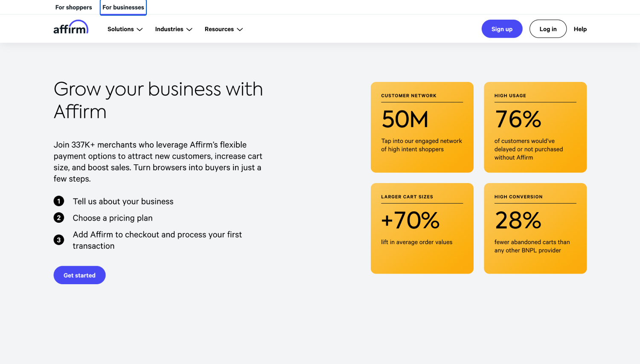
Task: Expand the Resources dropdown menu
Action: 224,29
